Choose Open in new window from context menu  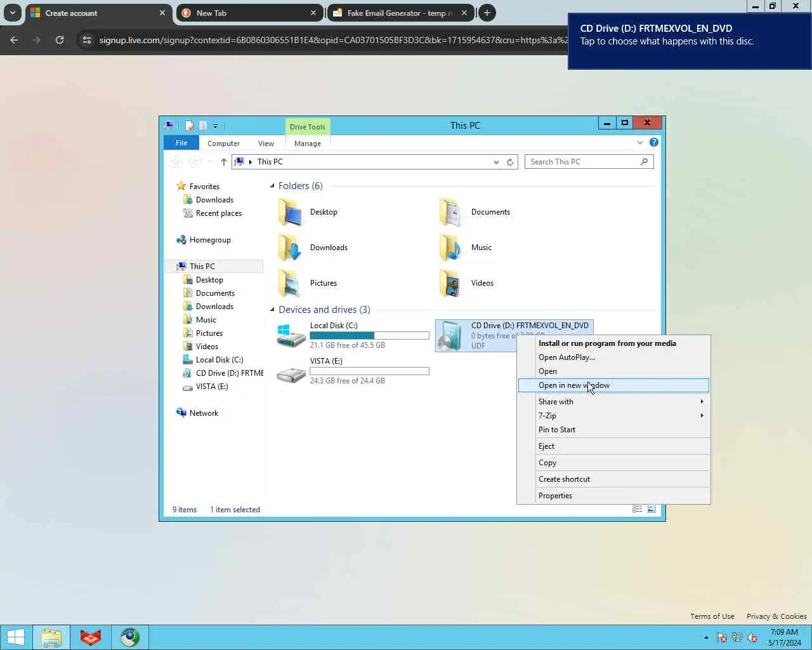[613, 385]
